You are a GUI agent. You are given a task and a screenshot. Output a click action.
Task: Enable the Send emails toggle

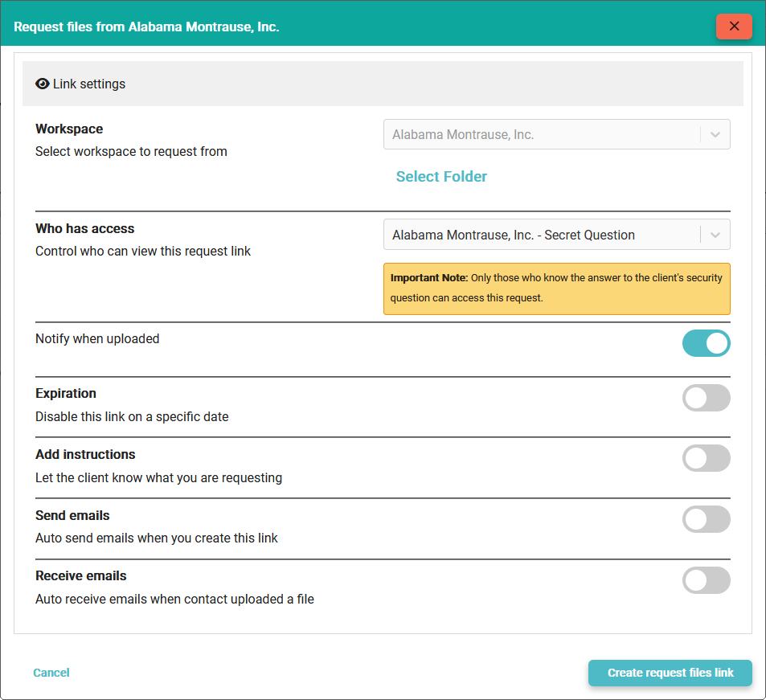[x=706, y=520]
